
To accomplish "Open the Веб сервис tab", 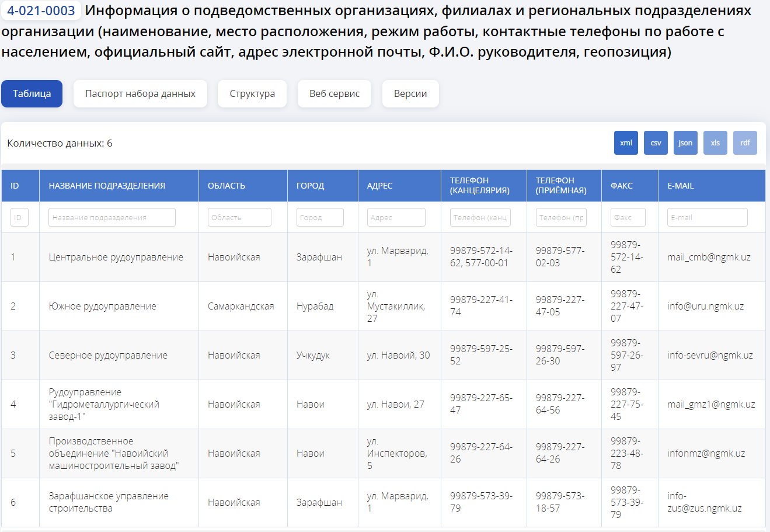I will coord(334,94).
